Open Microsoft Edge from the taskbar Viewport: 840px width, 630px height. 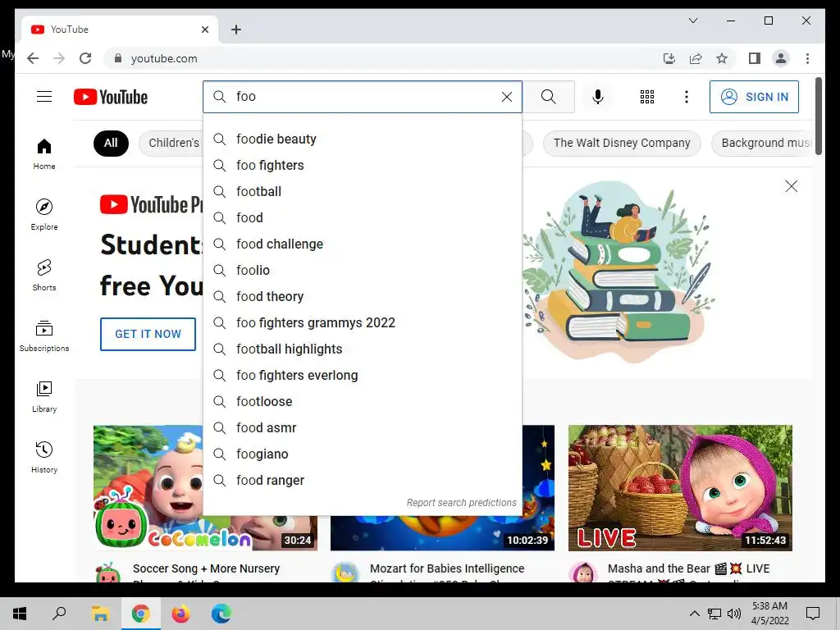(x=221, y=614)
